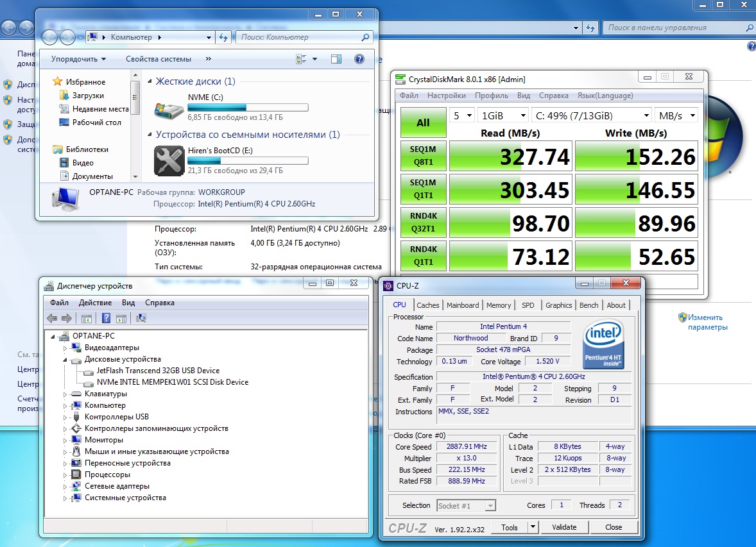The height and width of the screenshot is (547, 756).
Task: Switch to the CPU-Z SPD tab
Action: [528, 305]
